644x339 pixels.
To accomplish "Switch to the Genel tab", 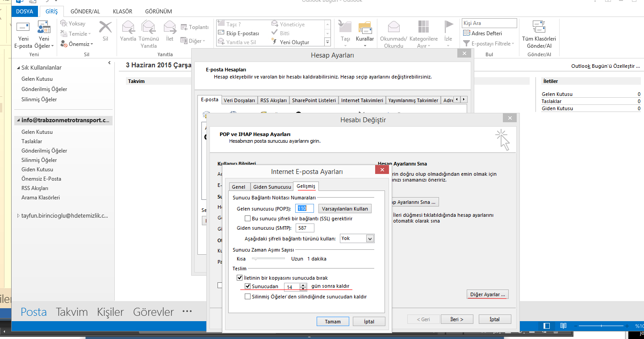I will tap(238, 187).
